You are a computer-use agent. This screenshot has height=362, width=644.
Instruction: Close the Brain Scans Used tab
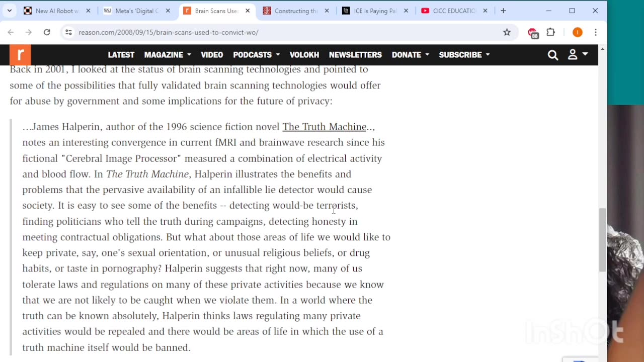pos(248,11)
